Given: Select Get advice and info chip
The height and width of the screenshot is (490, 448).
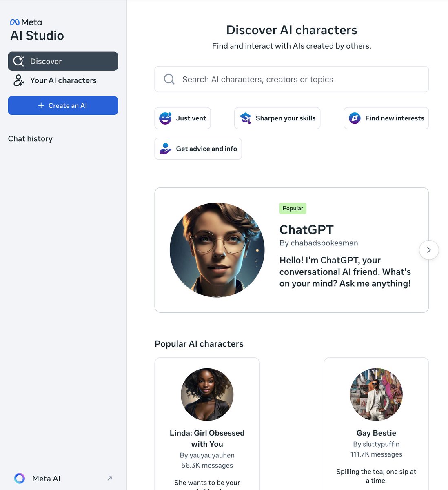Looking at the screenshot, I should [198, 149].
